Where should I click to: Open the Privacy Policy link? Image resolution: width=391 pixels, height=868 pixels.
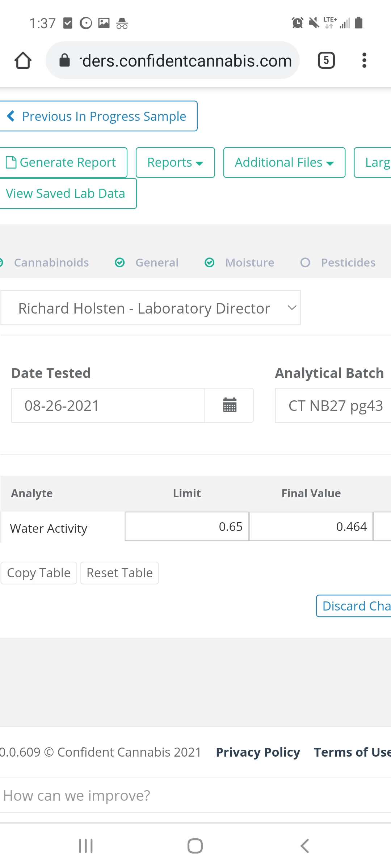pyautogui.click(x=258, y=752)
